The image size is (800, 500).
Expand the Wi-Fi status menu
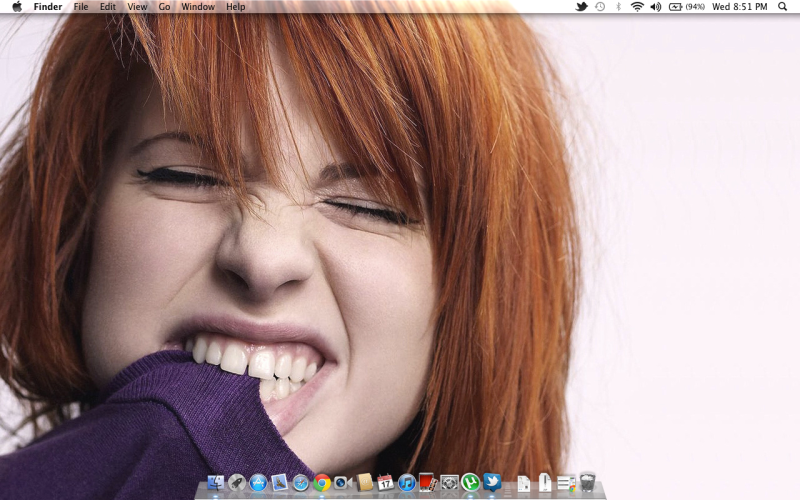pos(637,7)
